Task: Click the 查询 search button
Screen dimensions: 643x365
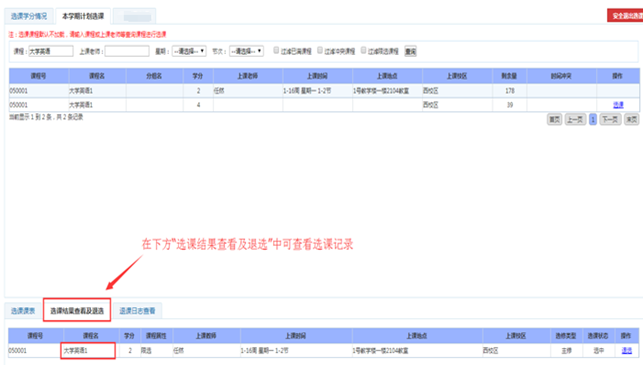Action: pos(410,51)
